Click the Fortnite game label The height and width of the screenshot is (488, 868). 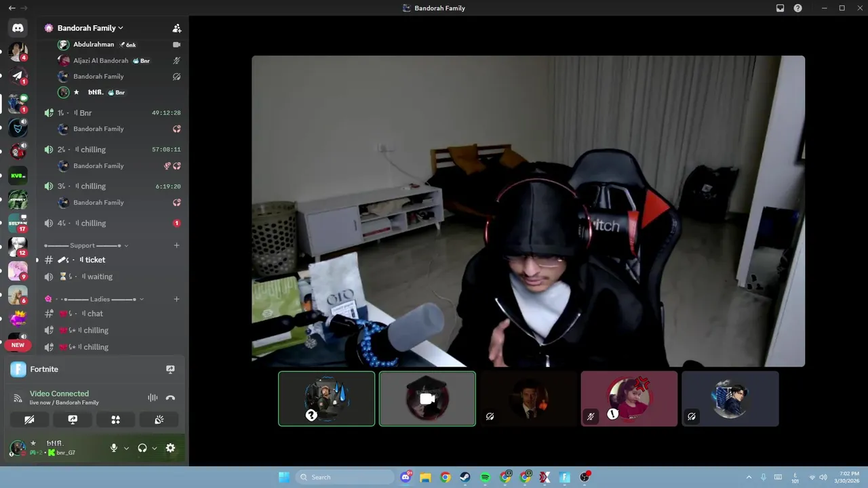(x=44, y=369)
